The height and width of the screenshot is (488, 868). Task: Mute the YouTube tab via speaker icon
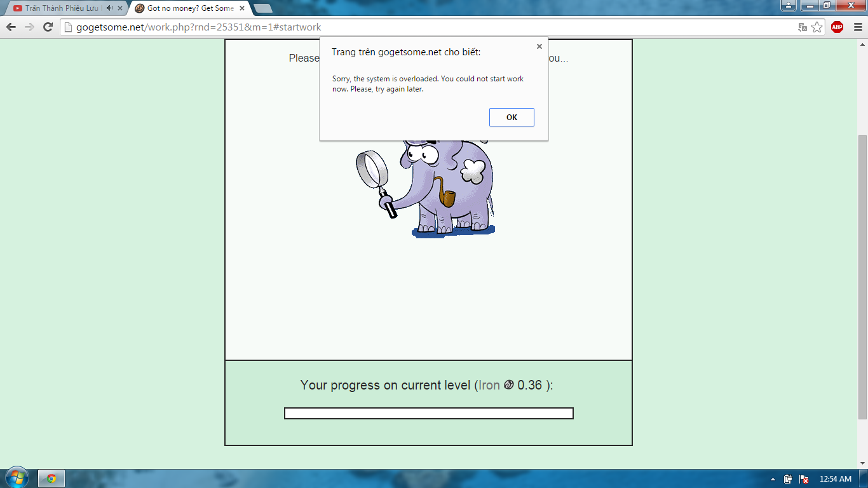pyautogui.click(x=110, y=8)
